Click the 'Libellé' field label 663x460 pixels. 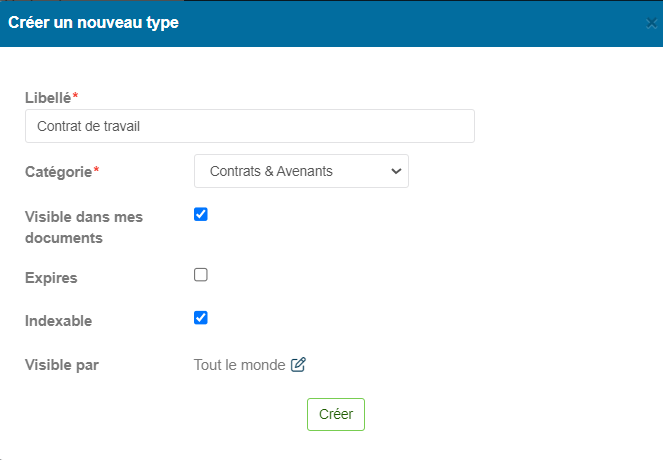[48, 98]
